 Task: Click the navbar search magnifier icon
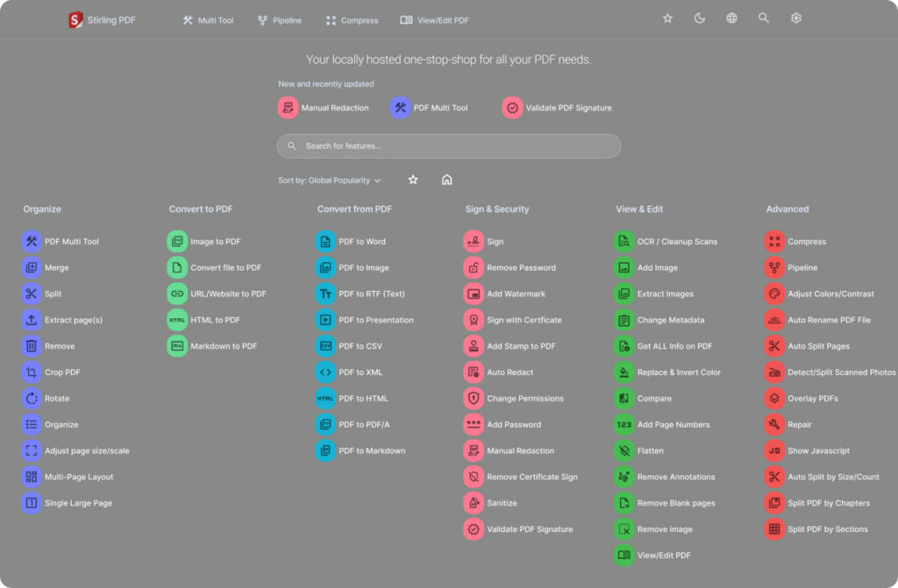[764, 18]
